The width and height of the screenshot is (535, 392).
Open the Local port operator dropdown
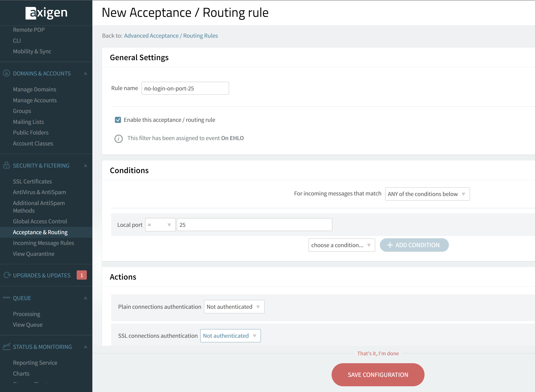160,225
